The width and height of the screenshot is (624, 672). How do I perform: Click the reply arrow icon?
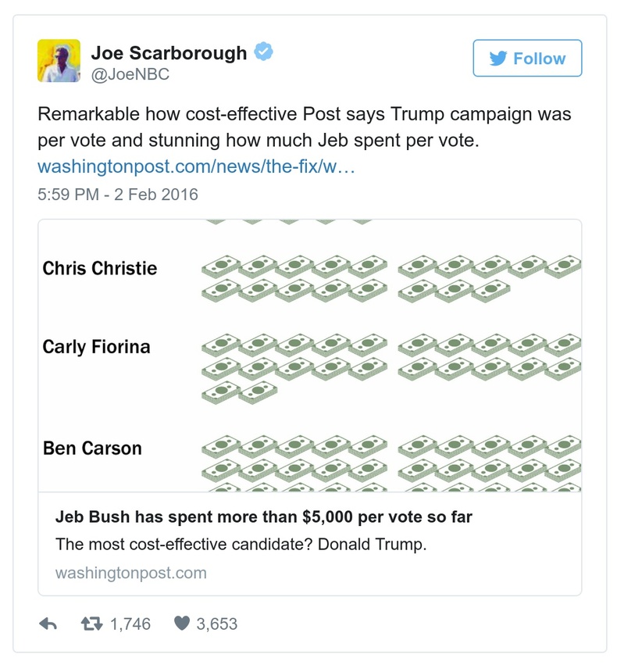tap(48, 624)
